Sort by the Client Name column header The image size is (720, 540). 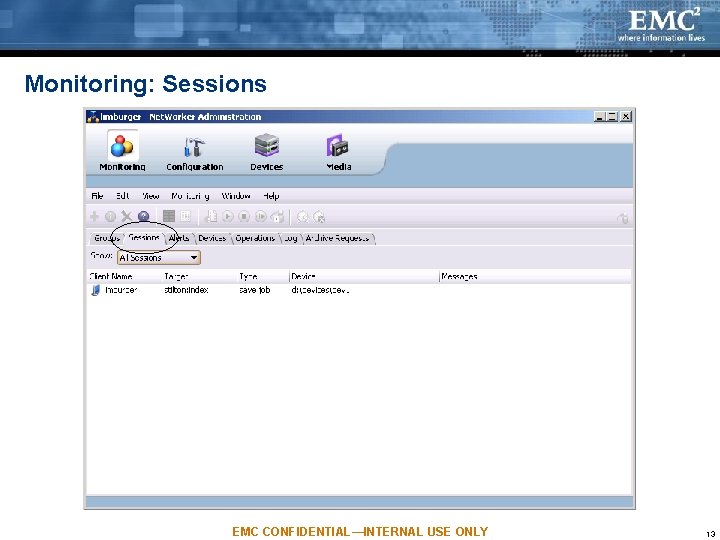click(124, 276)
